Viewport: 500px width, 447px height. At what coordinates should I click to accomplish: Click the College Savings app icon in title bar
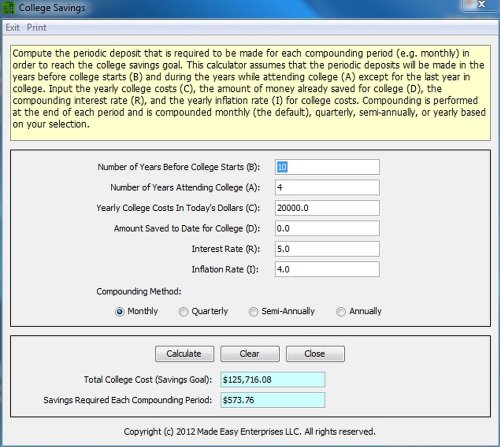(x=9, y=8)
